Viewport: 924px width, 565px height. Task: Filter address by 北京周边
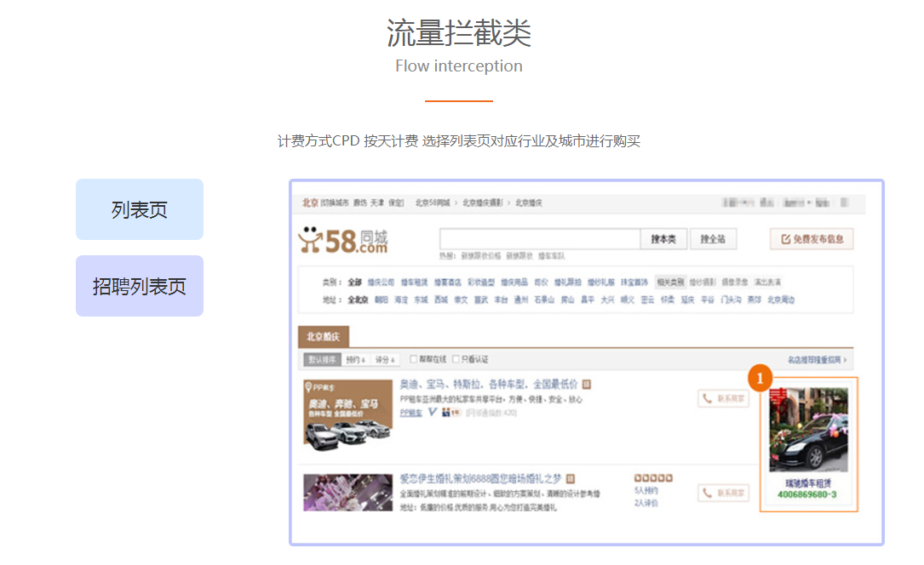coord(781,300)
